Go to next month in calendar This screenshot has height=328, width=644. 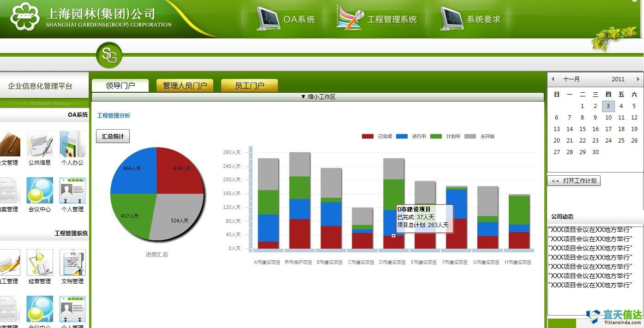(638, 79)
